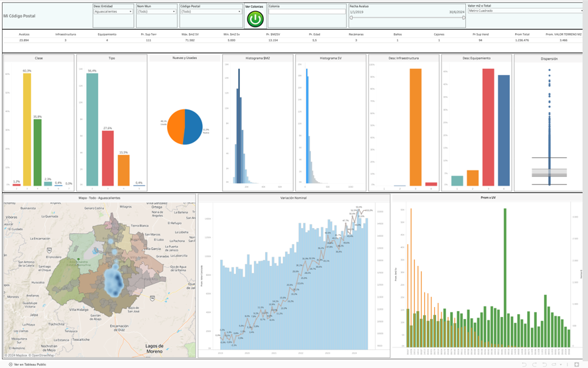Click the Colonia search input field
Screen dimensions: 588x368
(307, 12)
